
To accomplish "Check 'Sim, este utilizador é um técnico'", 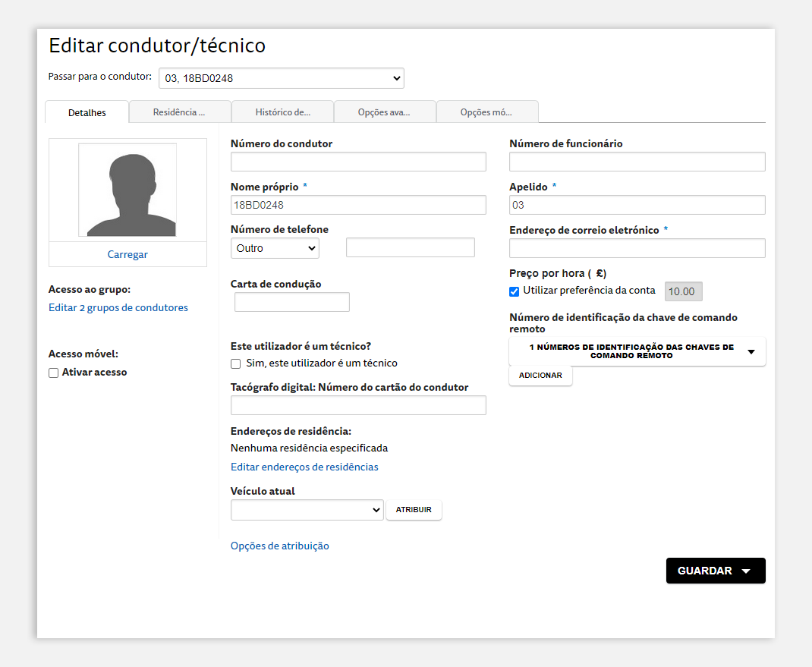I will 235,363.
